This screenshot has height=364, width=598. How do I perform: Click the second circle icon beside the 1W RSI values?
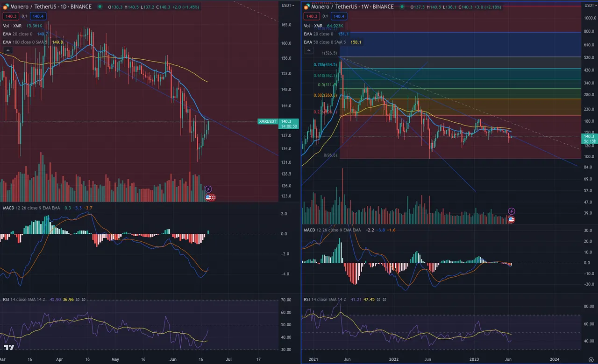[385, 300]
